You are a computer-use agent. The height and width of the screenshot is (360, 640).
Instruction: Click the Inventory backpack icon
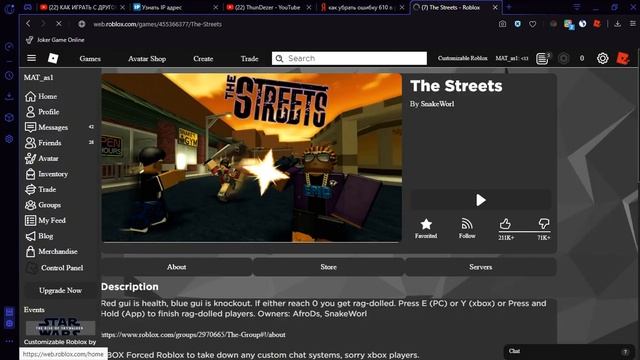click(x=30, y=174)
